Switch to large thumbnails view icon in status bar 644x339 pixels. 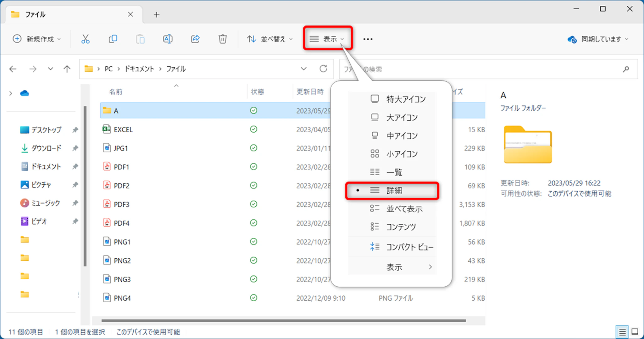click(635, 332)
